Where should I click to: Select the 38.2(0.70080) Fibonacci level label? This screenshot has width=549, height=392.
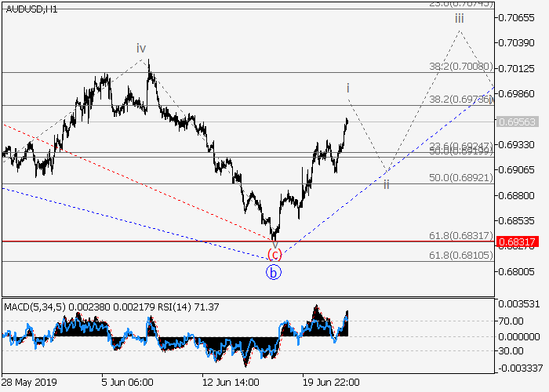tap(463, 67)
